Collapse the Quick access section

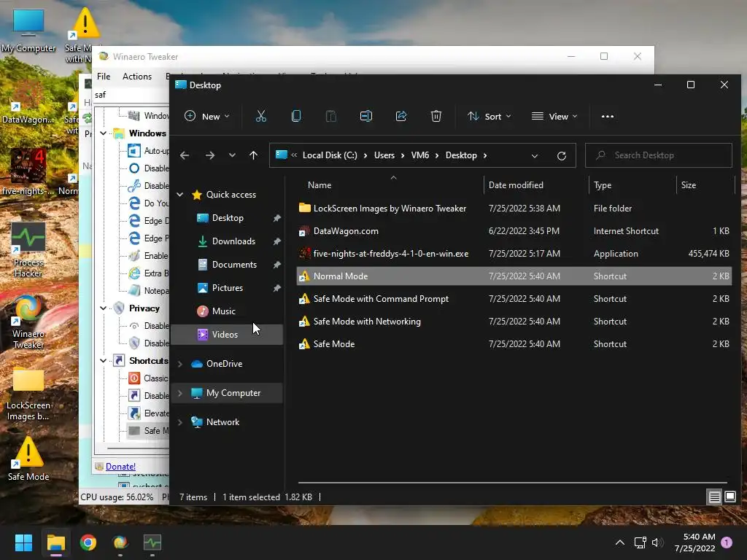point(180,194)
